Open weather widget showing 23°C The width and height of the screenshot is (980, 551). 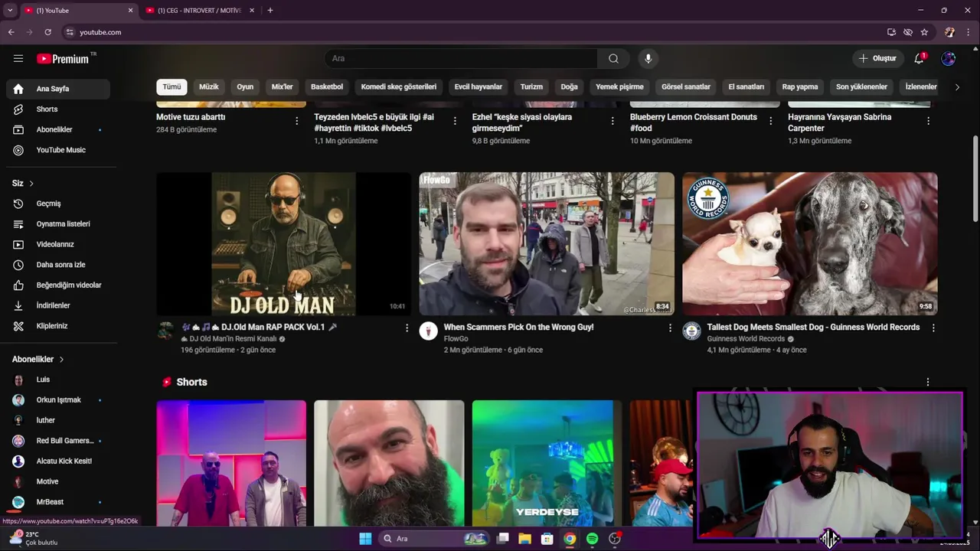pyautogui.click(x=34, y=538)
